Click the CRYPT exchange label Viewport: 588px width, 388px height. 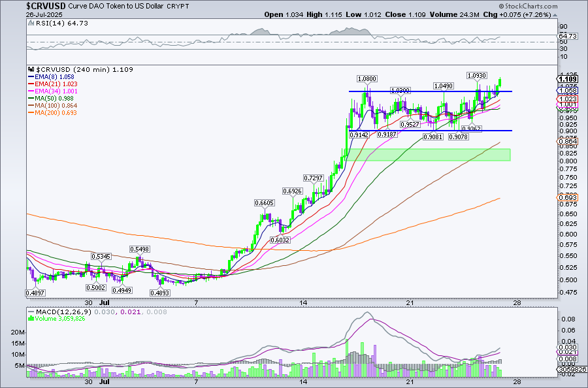coord(177,7)
